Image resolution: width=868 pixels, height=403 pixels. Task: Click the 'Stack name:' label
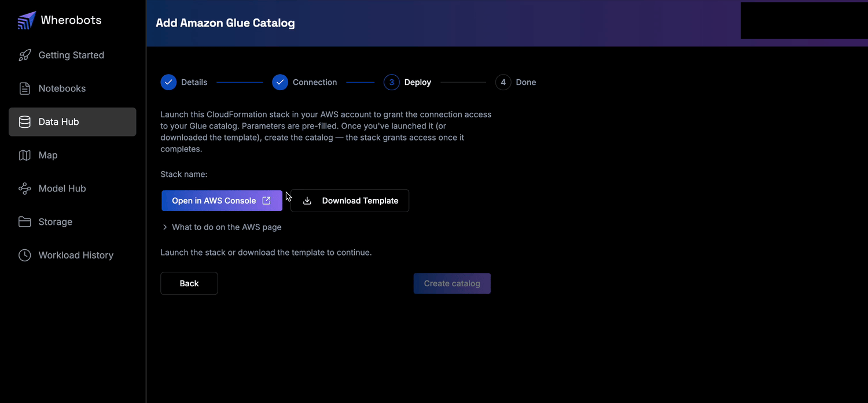click(x=183, y=174)
